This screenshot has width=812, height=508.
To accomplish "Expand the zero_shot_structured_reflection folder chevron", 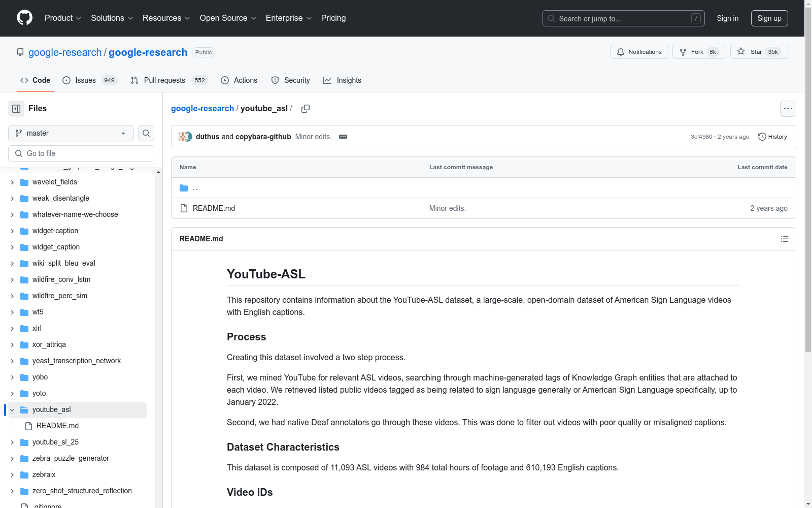I will tap(12, 491).
